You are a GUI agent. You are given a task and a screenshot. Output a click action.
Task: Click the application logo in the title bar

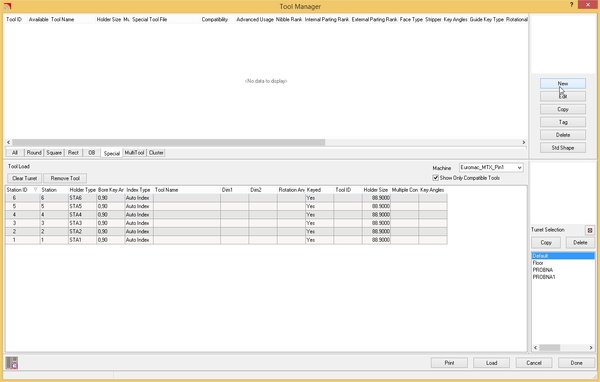tap(7, 5)
